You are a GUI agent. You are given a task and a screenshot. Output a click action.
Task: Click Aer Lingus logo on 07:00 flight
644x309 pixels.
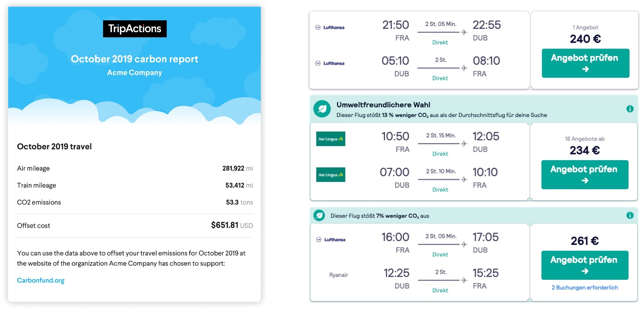[x=330, y=175]
